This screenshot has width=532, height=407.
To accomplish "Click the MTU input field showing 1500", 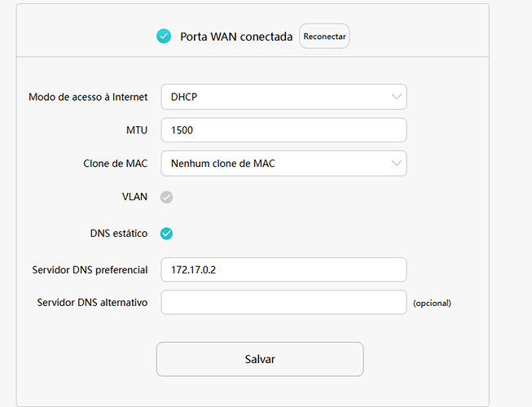I will [x=283, y=130].
